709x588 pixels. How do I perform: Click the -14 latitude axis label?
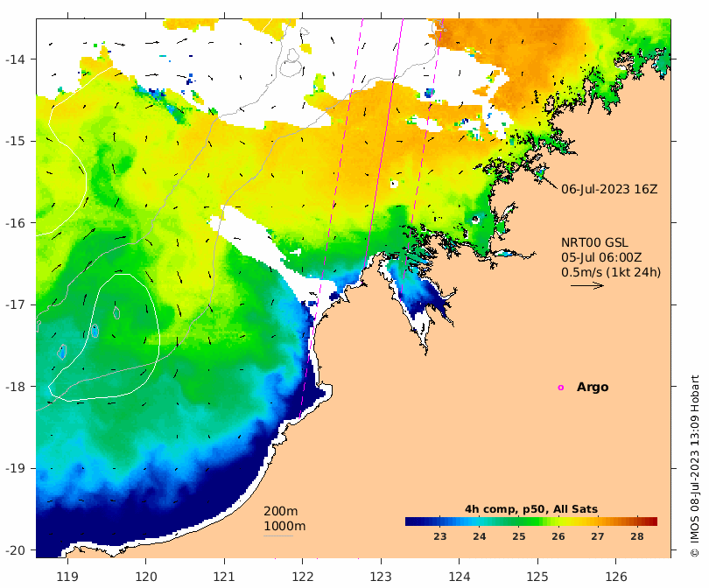point(15,59)
